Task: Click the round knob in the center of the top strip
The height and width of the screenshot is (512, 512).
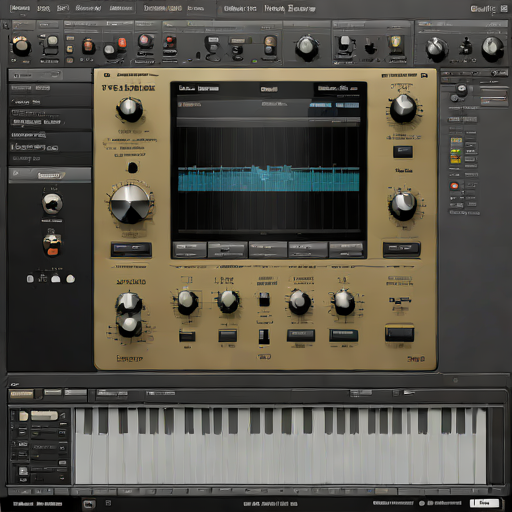Action: pyautogui.click(x=306, y=47)
